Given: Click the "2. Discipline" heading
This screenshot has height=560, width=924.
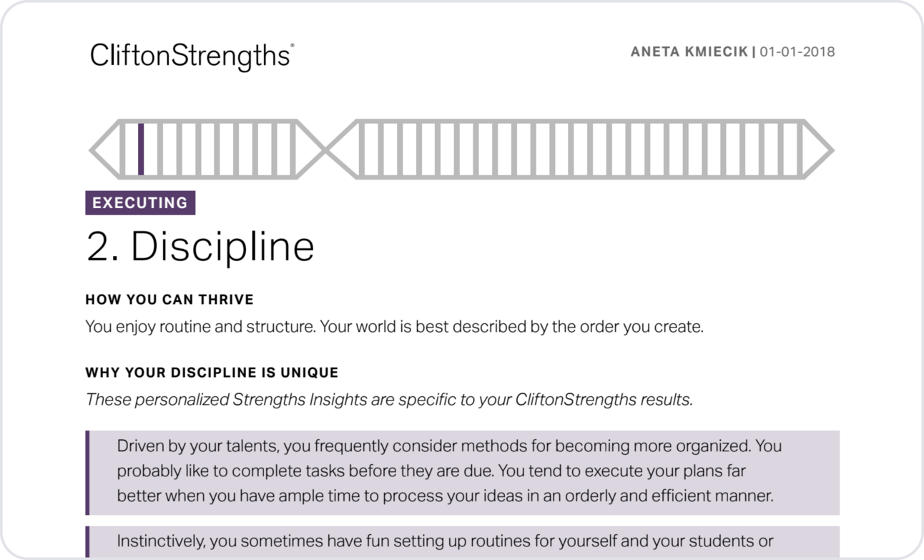Looking at the screenshot, I should [200, 246].
